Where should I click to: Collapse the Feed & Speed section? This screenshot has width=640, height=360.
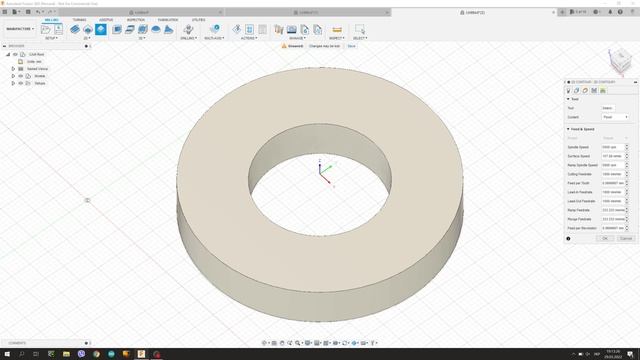click(568, 129)
